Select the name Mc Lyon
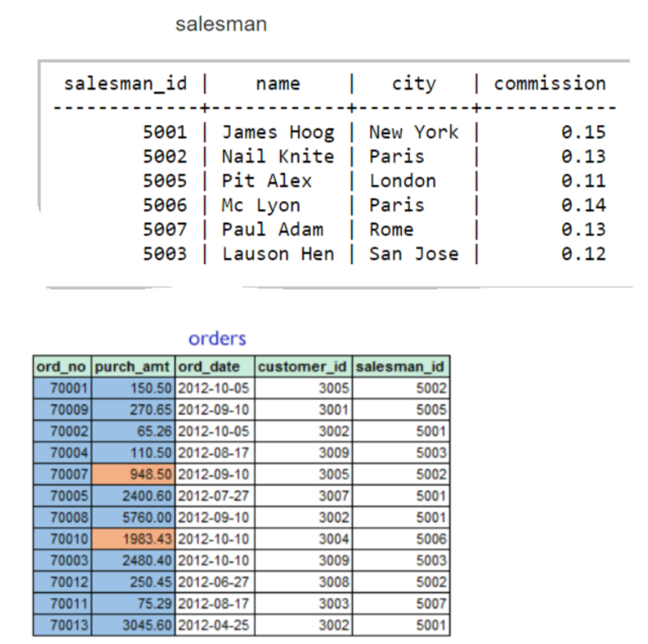 [261, 205]
